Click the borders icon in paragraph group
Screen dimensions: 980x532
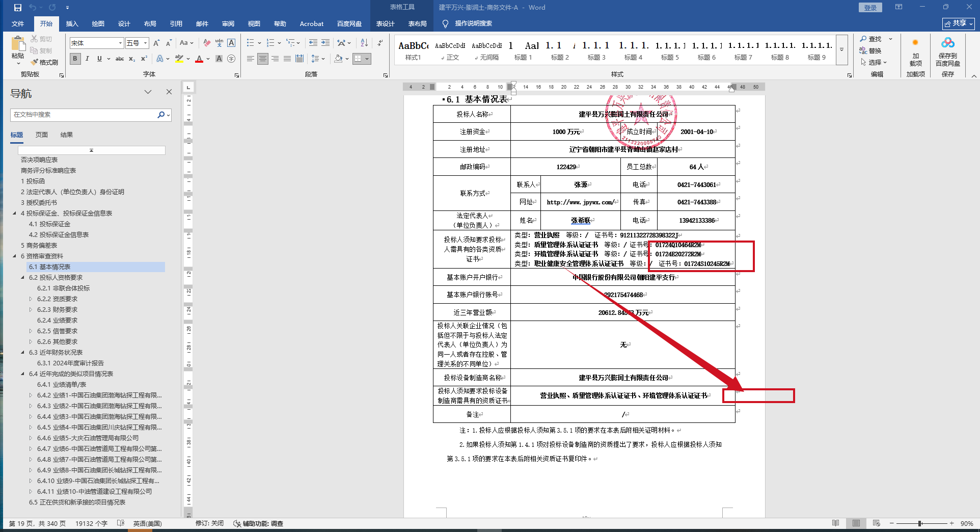[358, 59]
